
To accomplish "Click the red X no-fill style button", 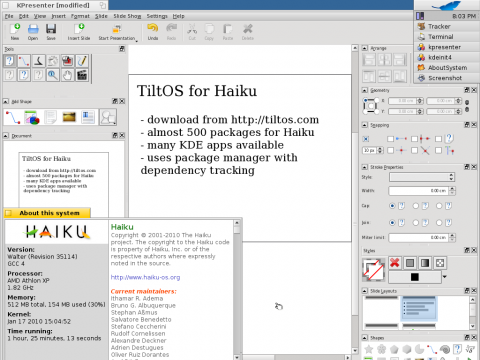I will coord(395,263).
